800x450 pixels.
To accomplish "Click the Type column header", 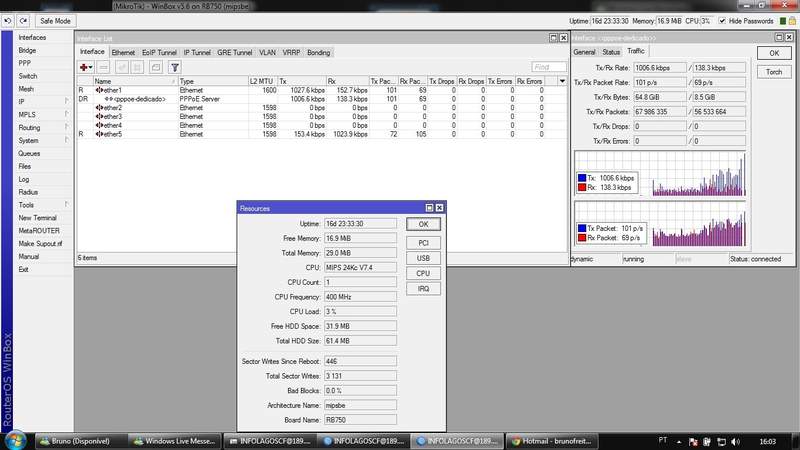I will coord(213,81).
